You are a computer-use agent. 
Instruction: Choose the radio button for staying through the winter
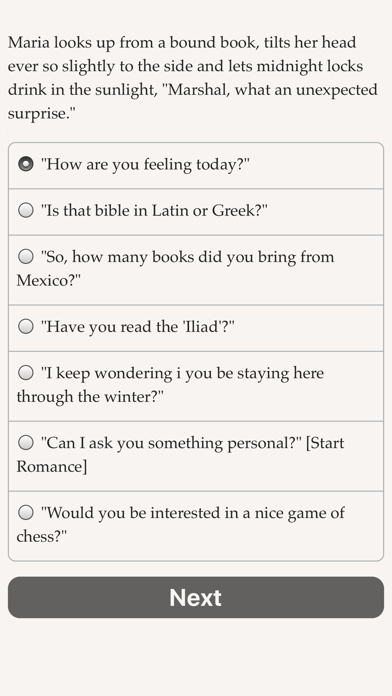(26, 373)
